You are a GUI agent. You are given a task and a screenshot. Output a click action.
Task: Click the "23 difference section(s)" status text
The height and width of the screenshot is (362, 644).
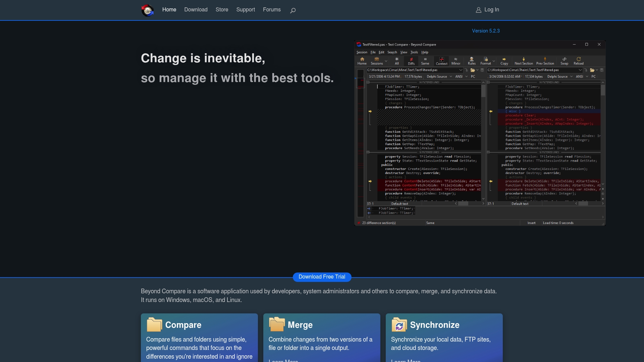tap(379, 223)
